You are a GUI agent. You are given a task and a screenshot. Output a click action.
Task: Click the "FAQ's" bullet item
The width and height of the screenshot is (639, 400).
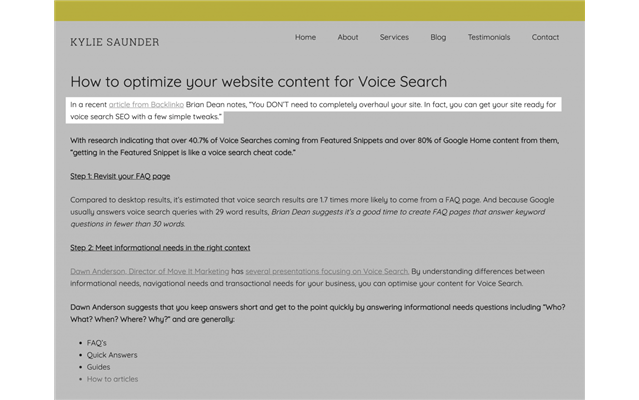pos(97,343)
